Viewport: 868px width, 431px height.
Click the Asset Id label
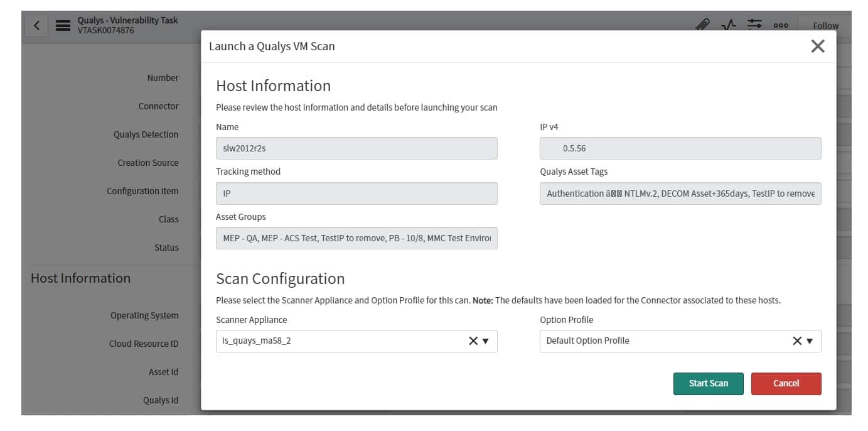click(x=164, y=372)
